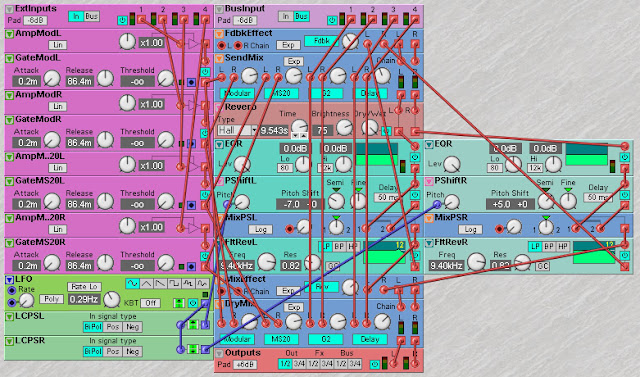
Task: Select Out 1/2 in the Outputs module
Action: tap(284, 364)
